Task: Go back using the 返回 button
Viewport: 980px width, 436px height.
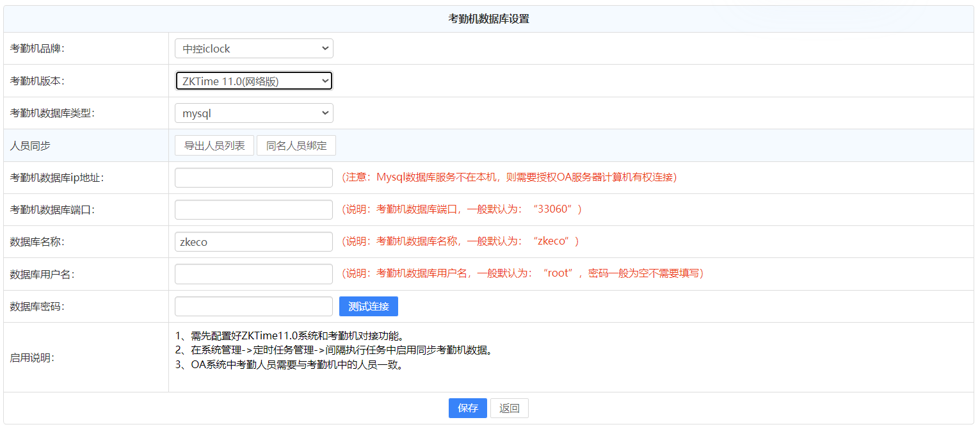Action: pos(509,408)
